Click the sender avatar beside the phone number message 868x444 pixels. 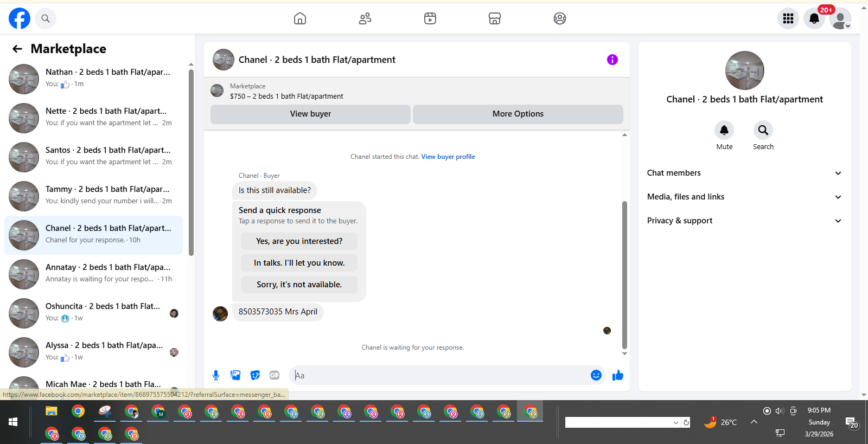point(220,313)
